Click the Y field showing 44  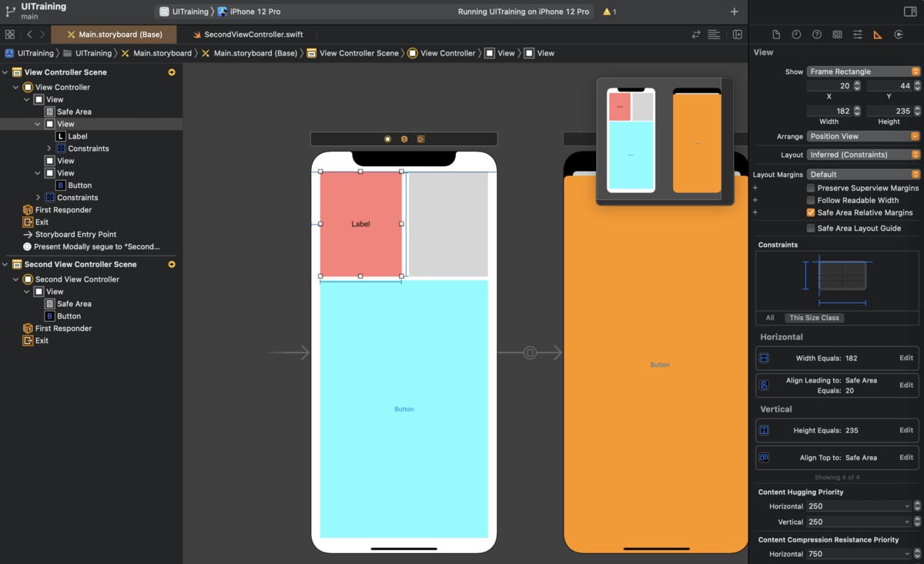(889, 86)
